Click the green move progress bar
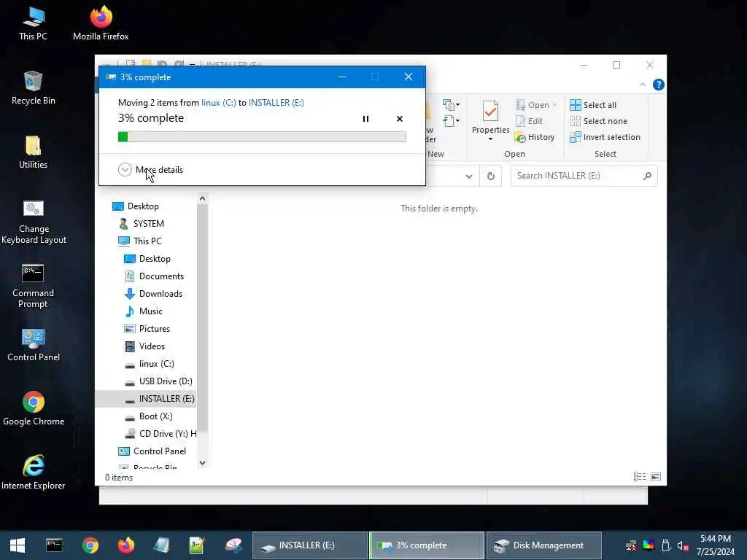This screenshot has width=747, height=560. [262, 136]
